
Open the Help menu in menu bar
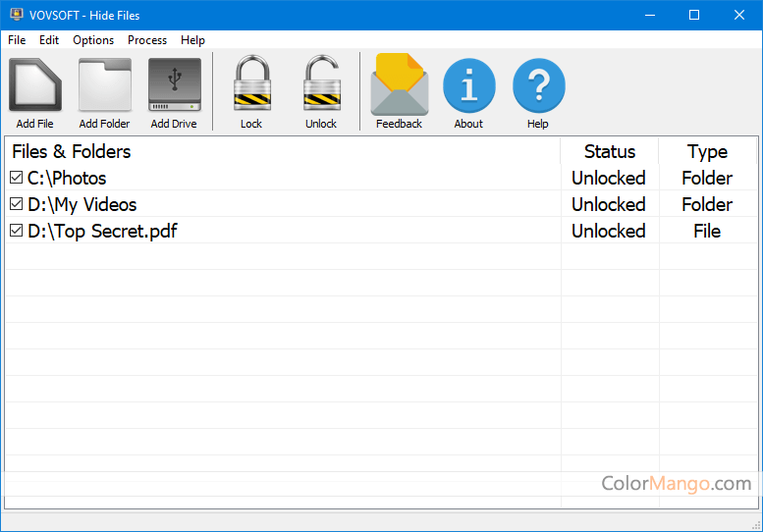(192, 40)
